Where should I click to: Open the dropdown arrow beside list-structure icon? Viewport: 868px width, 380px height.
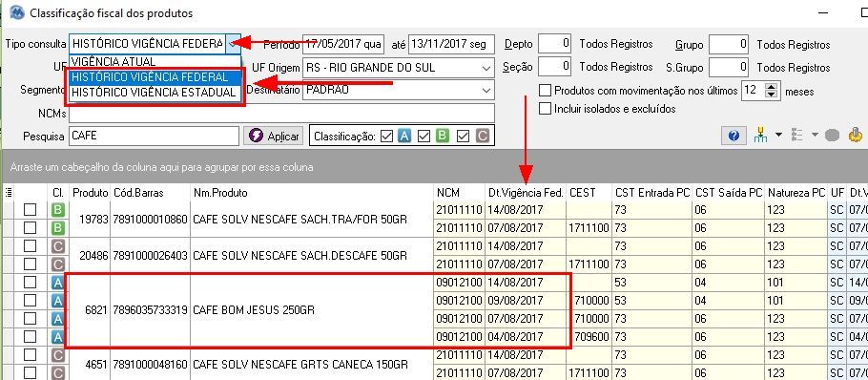pyautogui.click(x=815, y=136)
